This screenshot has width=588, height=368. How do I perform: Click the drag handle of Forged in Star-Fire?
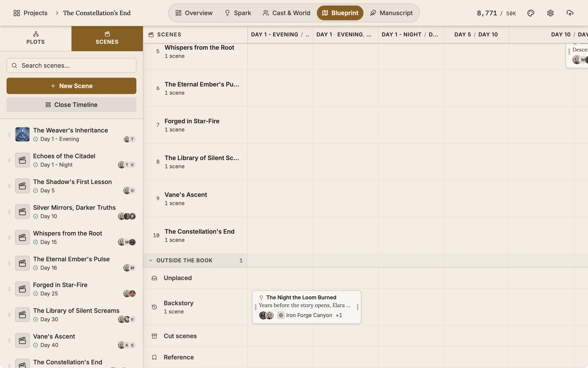click(x=9, y=289)
